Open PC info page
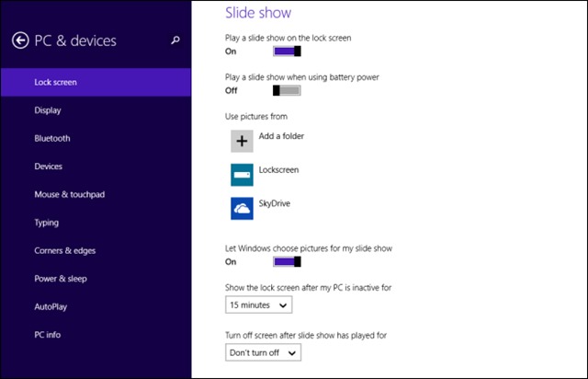Screen dimensions: 588x379 48,335
